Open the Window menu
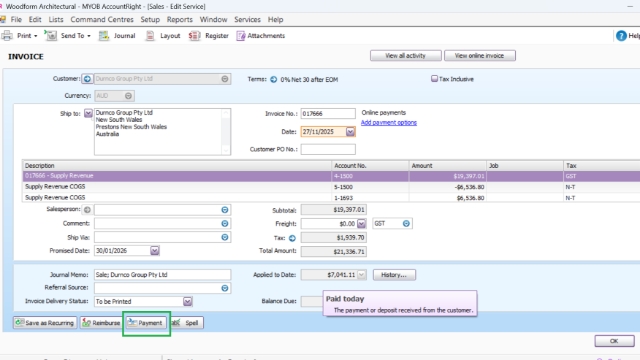 click(213, 20)
